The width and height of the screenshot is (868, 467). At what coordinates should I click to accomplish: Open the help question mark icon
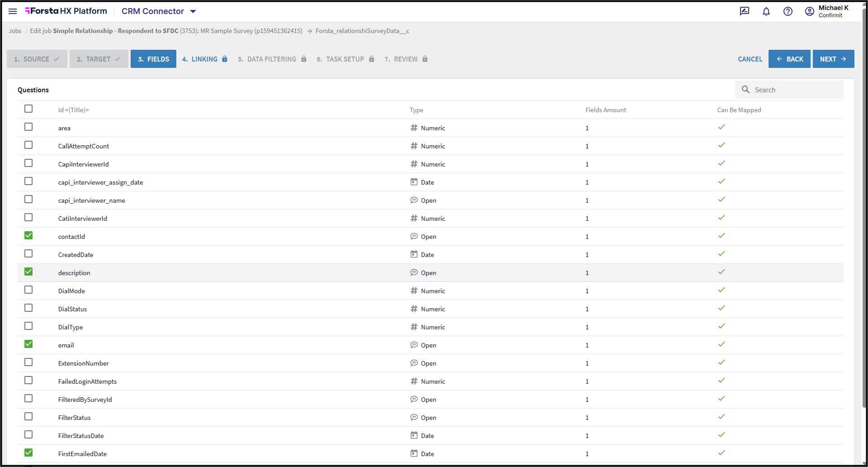point(788,11)
